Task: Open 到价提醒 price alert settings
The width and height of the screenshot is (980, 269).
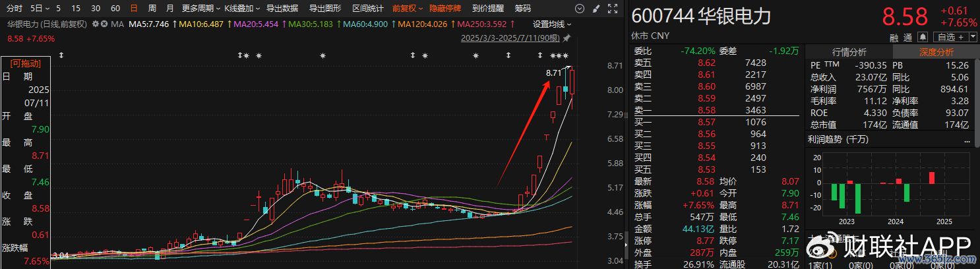Action: point(488,9)
